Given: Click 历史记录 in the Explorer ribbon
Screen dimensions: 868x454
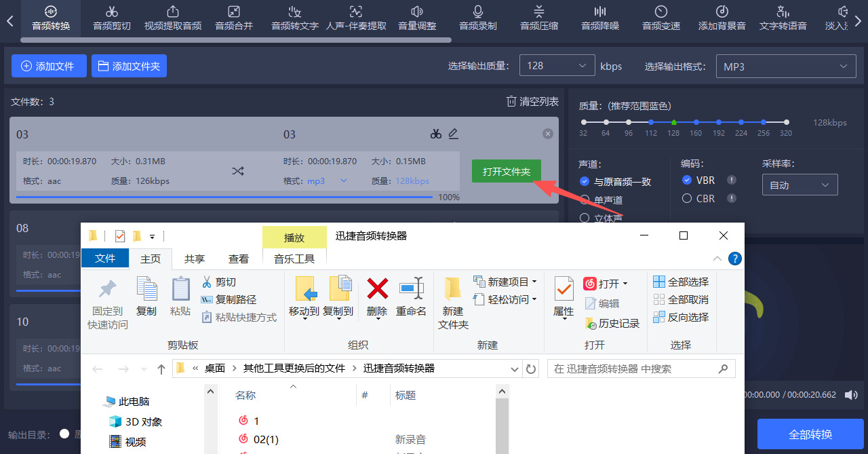Looking at the screenshot, I should 612,324.
